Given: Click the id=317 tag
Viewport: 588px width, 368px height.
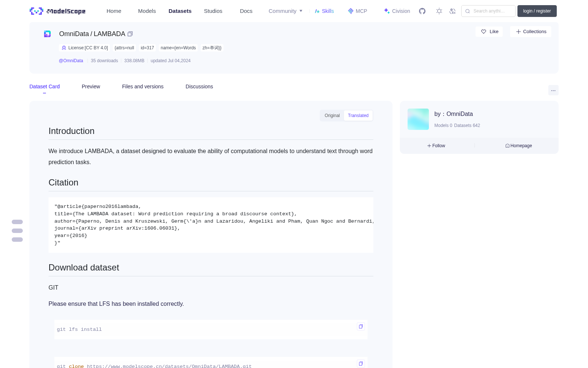Looking at the screenshot, I should tap(147, 48).
